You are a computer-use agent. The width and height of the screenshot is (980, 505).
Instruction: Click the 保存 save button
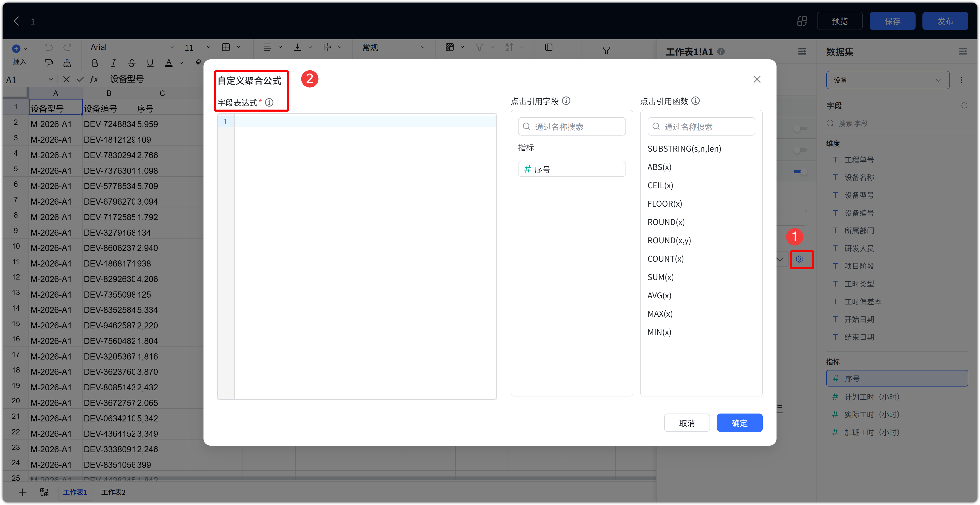tap(892, 21)
